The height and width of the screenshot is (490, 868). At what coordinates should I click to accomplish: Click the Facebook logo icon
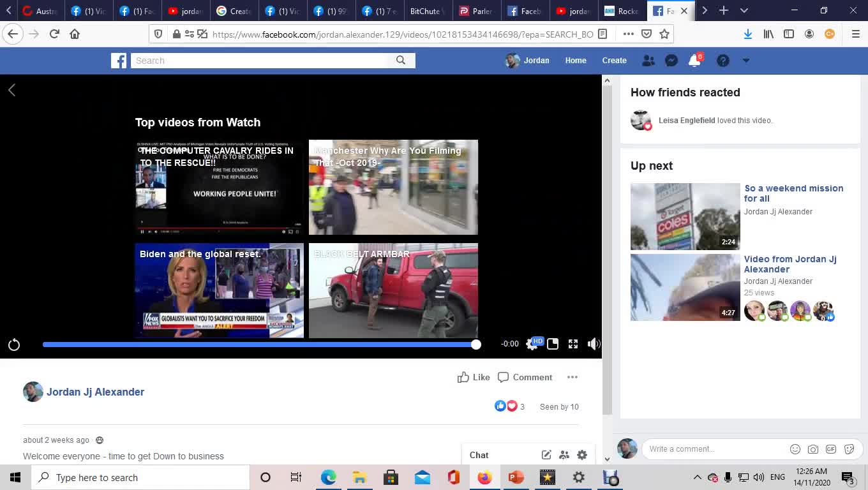click(x=119, y=61)
